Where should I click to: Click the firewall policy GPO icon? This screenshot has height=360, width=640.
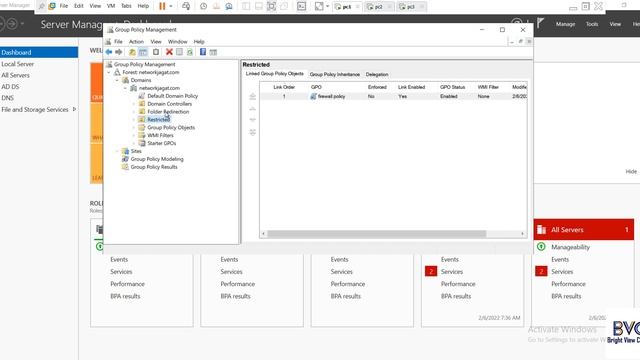click(313, 96)
